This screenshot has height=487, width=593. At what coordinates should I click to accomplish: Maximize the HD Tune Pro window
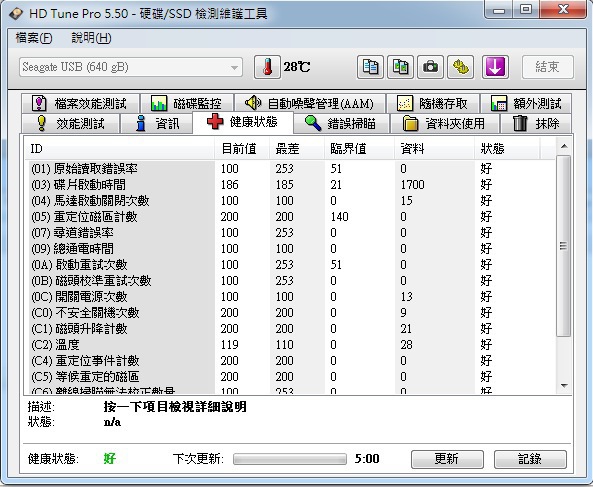click(x=526, y=10)
